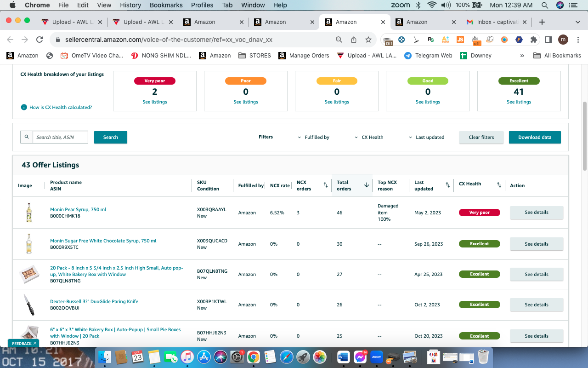Open the tab search dropdown arrow
This screenshot has height=368, width=588.
point(577,22)
